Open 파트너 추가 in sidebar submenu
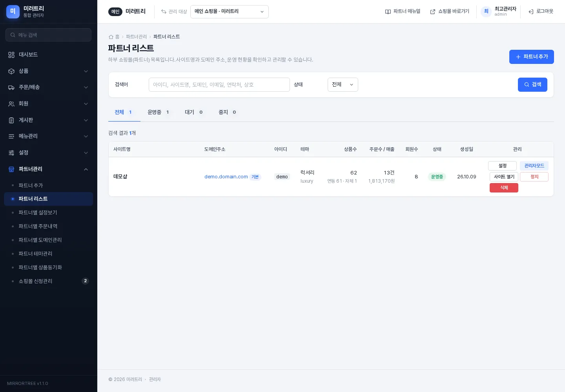 click(48, 185)
